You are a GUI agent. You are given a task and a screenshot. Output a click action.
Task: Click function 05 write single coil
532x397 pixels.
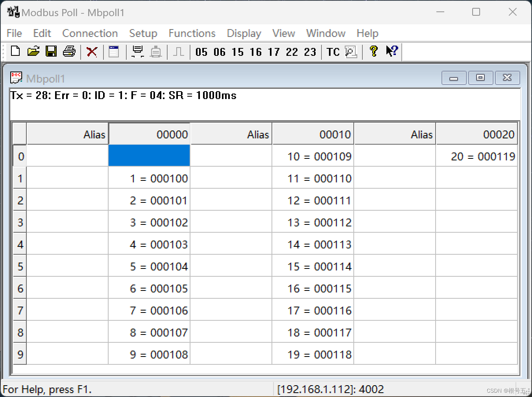(x=201, y=52)
